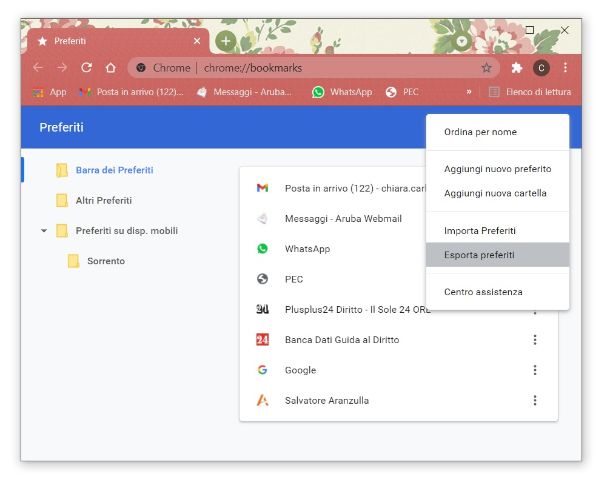Choose Aggiungi nuovo preferito
Viewport: 610px width, 491px height.
click(x=498, y=169)
